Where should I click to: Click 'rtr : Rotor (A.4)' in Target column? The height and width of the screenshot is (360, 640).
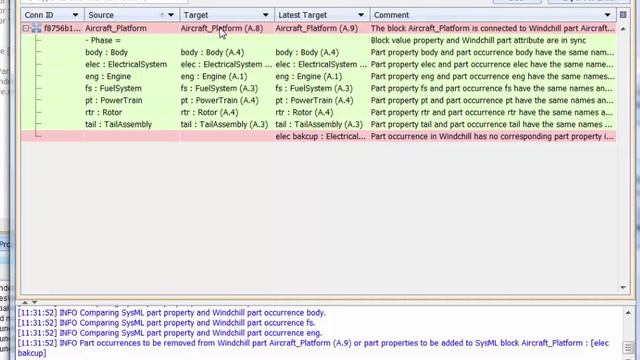209,112
